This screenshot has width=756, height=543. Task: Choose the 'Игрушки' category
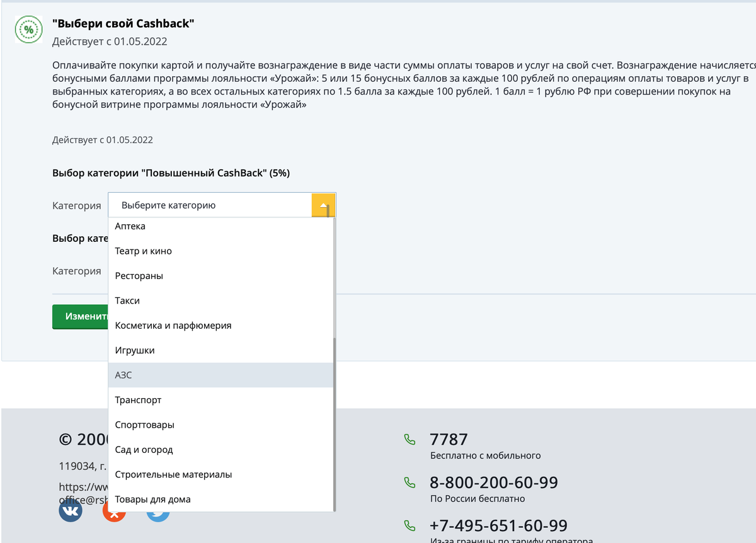[220, 350]
